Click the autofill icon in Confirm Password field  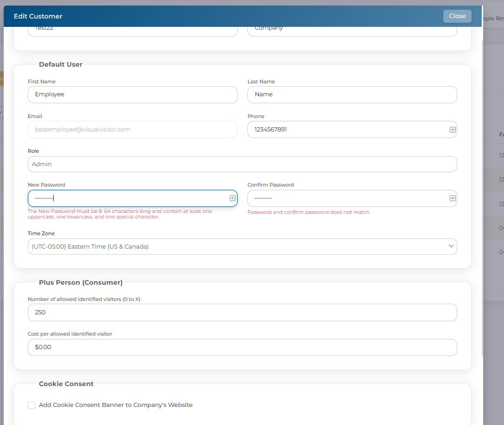(453, 199)
